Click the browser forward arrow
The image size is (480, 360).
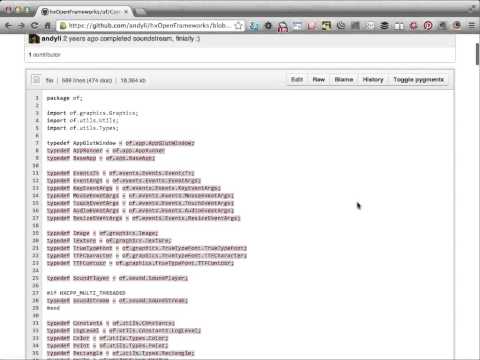(21, 26)
